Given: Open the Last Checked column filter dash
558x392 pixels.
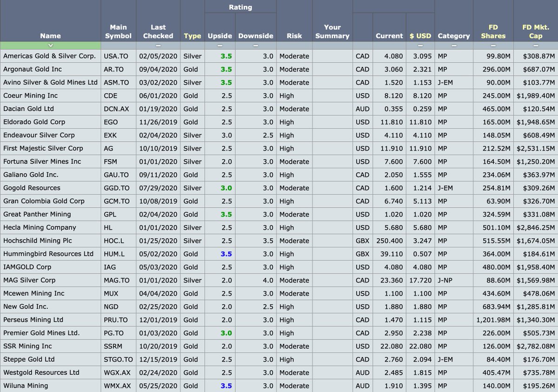Looking at the screenshot, I should click(158, 46).
